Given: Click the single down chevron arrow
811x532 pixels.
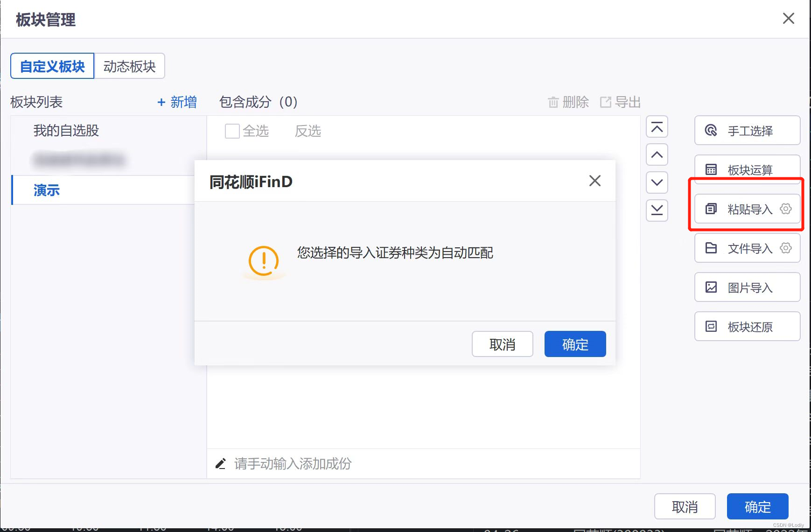Looking at the screenshot, I should pos(657,182).
